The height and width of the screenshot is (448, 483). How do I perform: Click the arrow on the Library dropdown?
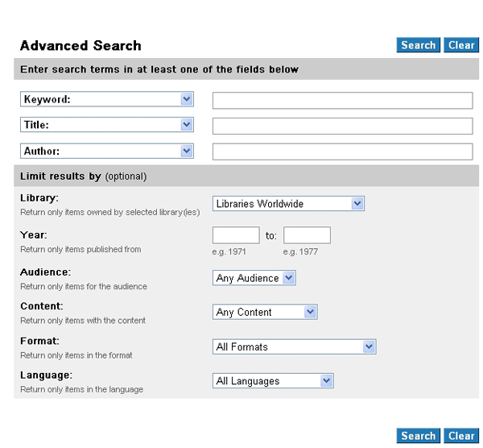[357, 204]
